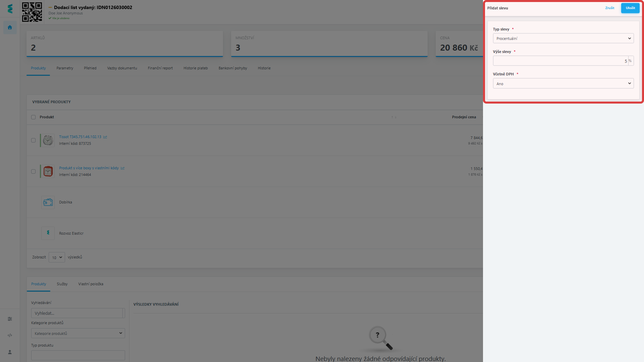
Task: Open the results per page dropdown
Action: [x=57, y=257]
